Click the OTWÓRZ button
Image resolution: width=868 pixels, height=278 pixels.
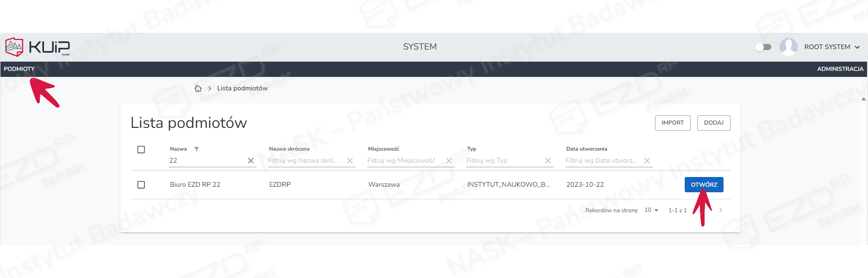(704, 184)
